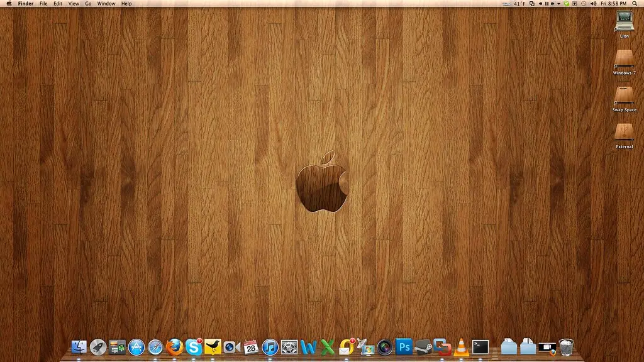Open the View menu

coord(74,4)
